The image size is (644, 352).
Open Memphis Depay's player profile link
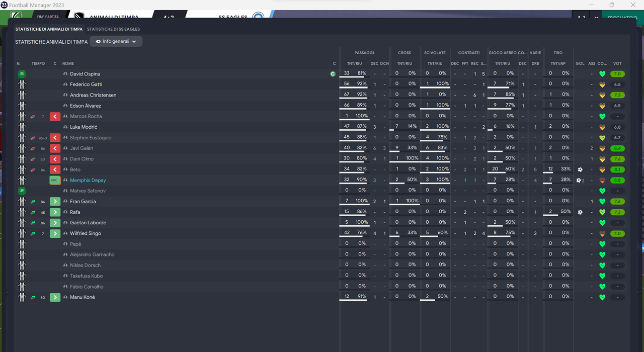(x=88, y=181)
